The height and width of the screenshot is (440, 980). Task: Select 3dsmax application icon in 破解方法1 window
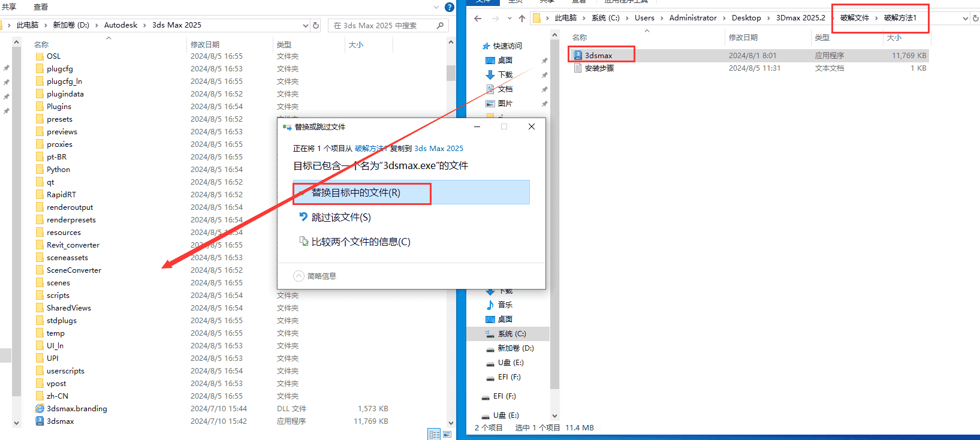pos(578,55)
